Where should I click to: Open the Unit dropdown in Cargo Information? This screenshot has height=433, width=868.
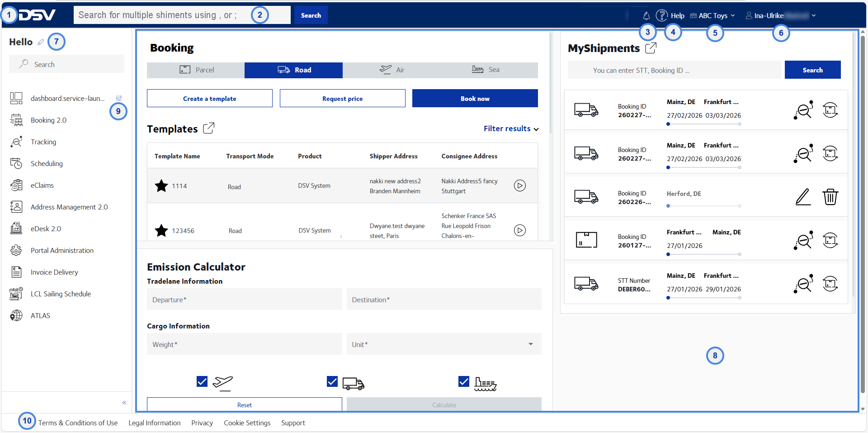[444, 344]
